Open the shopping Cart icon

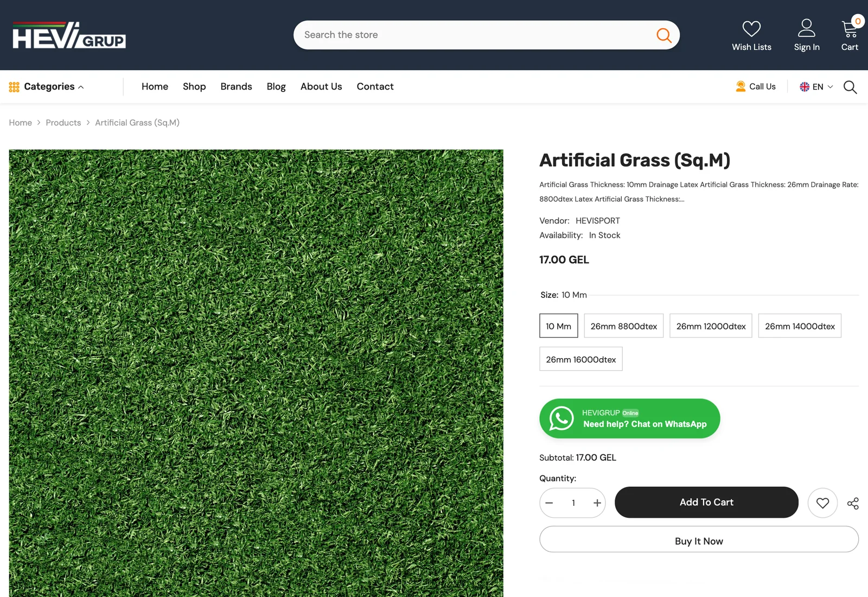850,28
